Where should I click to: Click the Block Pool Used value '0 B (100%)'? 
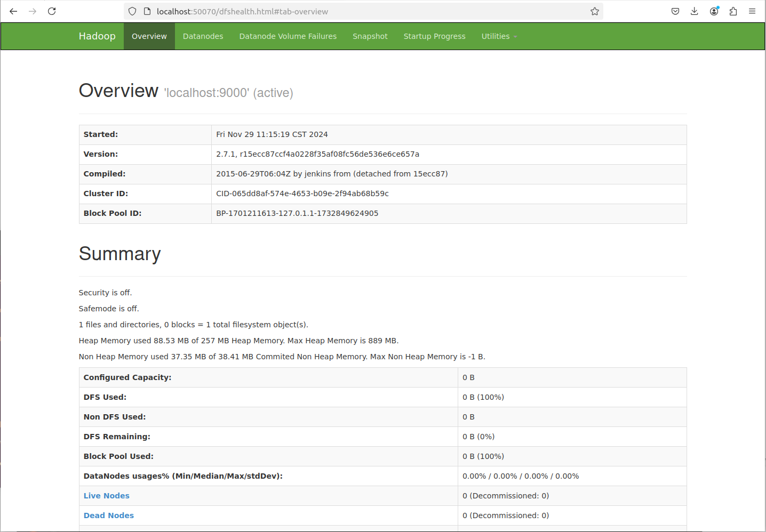[x=483, y=456]
